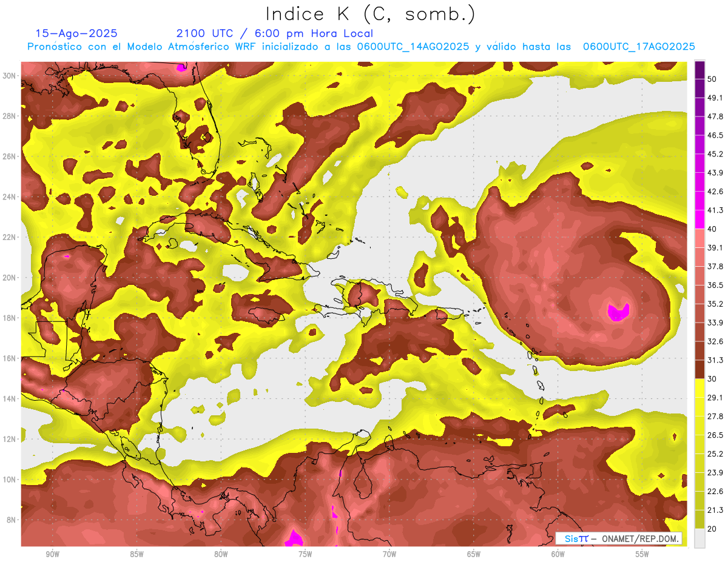This screenshot has width=728, height=562.
Task: Click the "33.9" color scale value
Action: pos(715,323)
